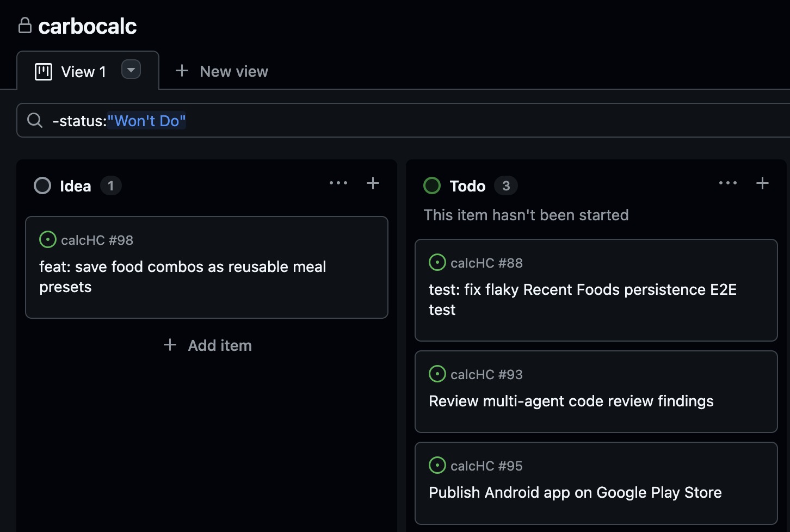Create a New view tab
The width and height of the screenshot is (790, 532).
click(x=222, y=71)
